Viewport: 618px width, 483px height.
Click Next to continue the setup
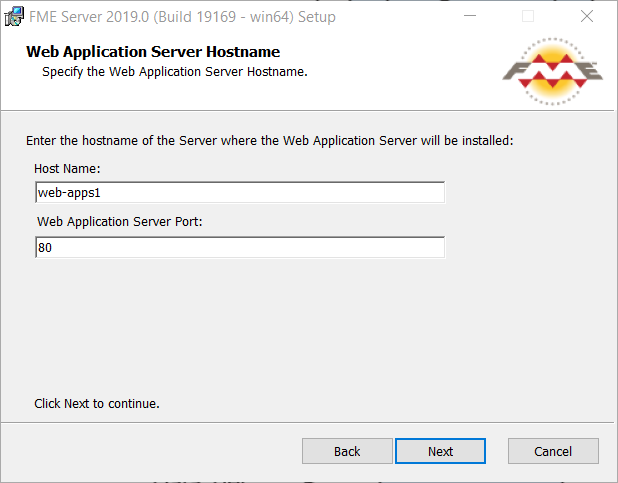click(440, 451)
